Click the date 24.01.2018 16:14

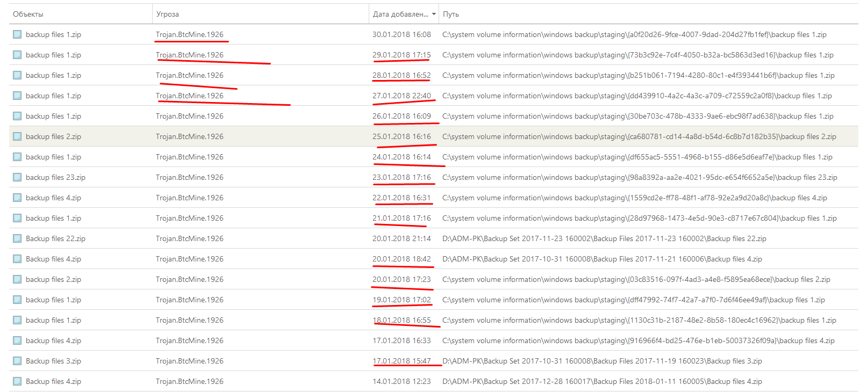click(x=401, y=157)
